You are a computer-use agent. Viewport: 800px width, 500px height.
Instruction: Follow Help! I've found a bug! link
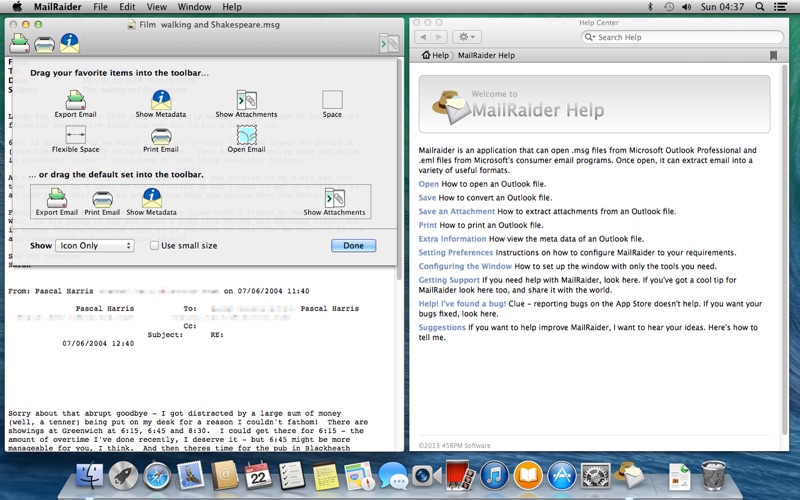(x=462, y=304)
